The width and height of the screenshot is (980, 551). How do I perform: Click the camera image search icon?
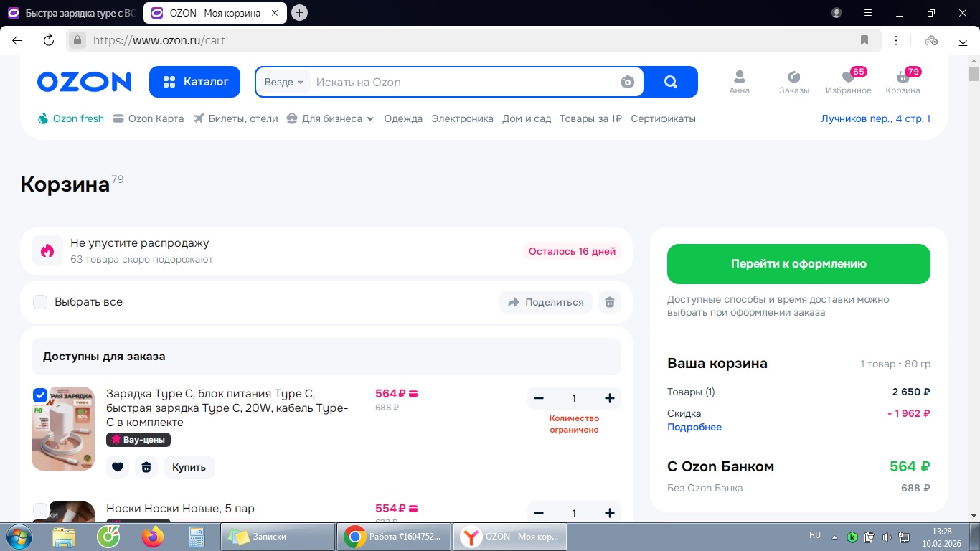pyautogui.click(x=628, y=82)
